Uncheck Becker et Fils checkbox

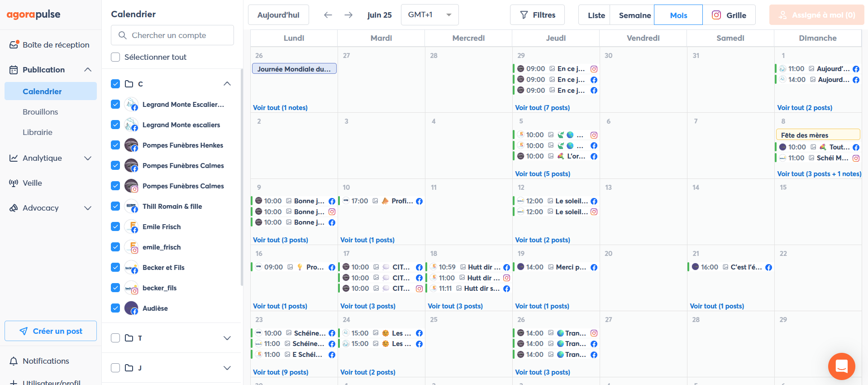click(115, 267)
